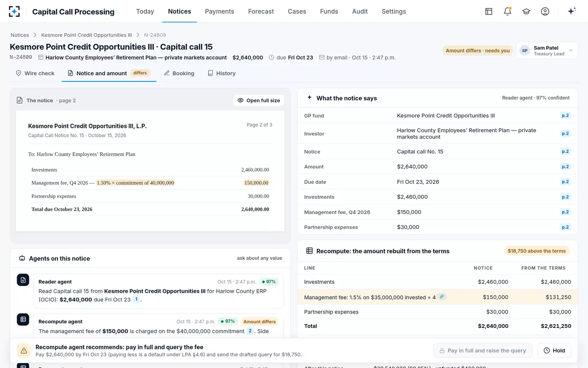Open the Booking tab
Image resolution: width=588 pixels, height=368 pixels.
click(x=179, y=73)
